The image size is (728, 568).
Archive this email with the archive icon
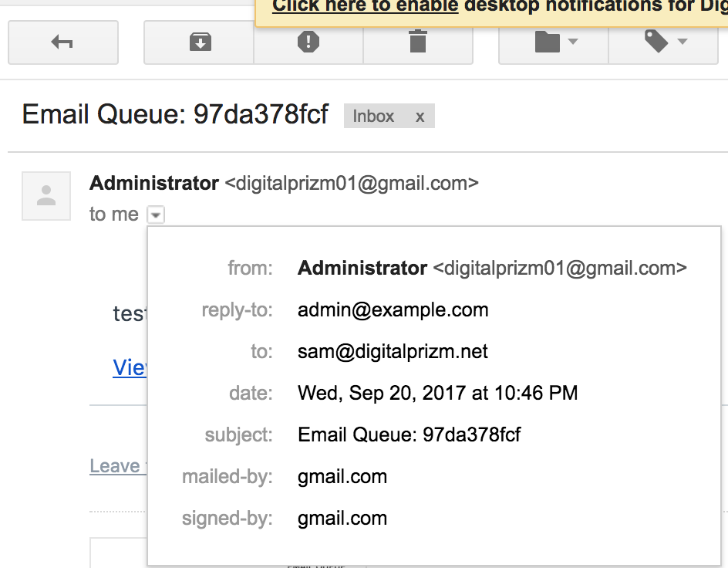pos(200,42)
